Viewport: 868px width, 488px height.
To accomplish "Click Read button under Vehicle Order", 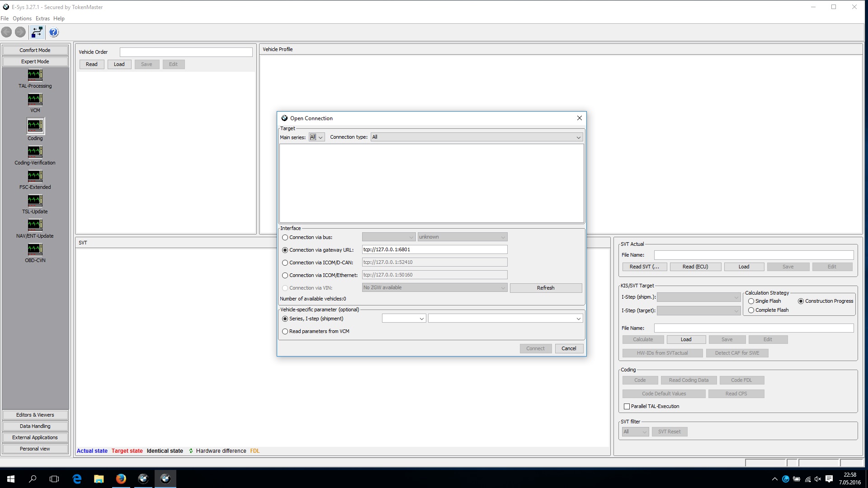I will tap(92, 64).
